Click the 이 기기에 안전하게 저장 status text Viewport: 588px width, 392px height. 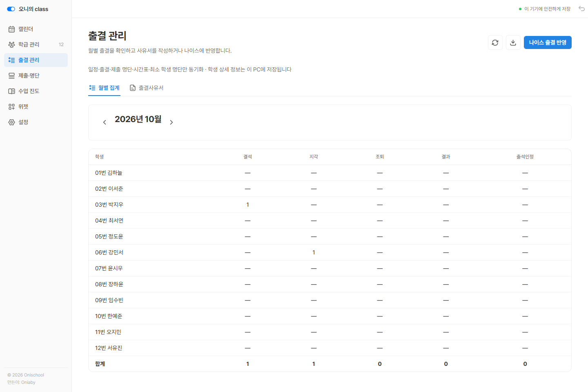(547, 9)
